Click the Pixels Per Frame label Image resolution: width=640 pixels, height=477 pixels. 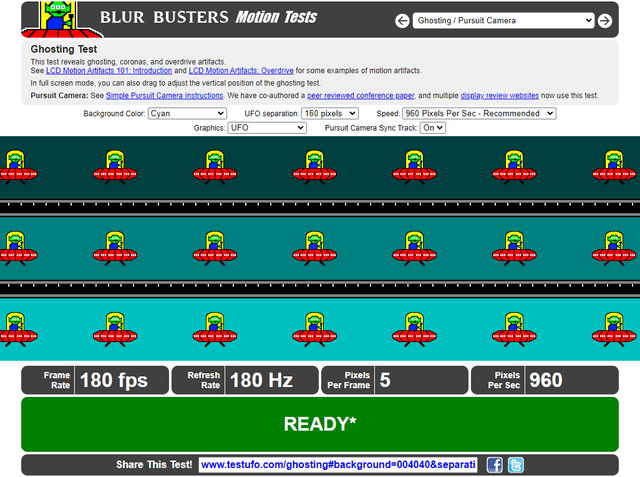click(x=349, y=380)
